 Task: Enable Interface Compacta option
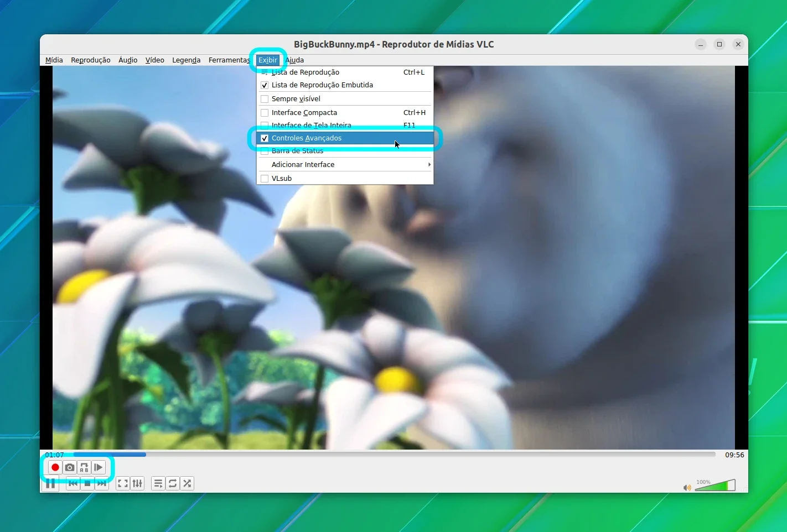click(345, 113)
